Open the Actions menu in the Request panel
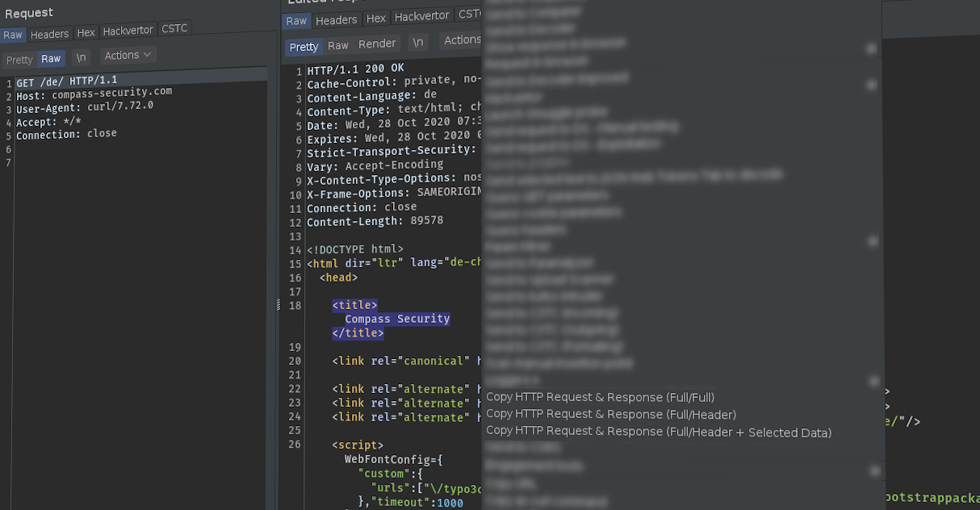This screenshot has width=980, height=510. [x=127, y=55]
